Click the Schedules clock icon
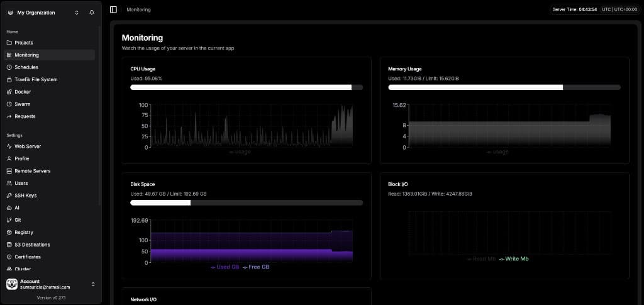This screenshot has width=644, height=305. coord(9,67)
